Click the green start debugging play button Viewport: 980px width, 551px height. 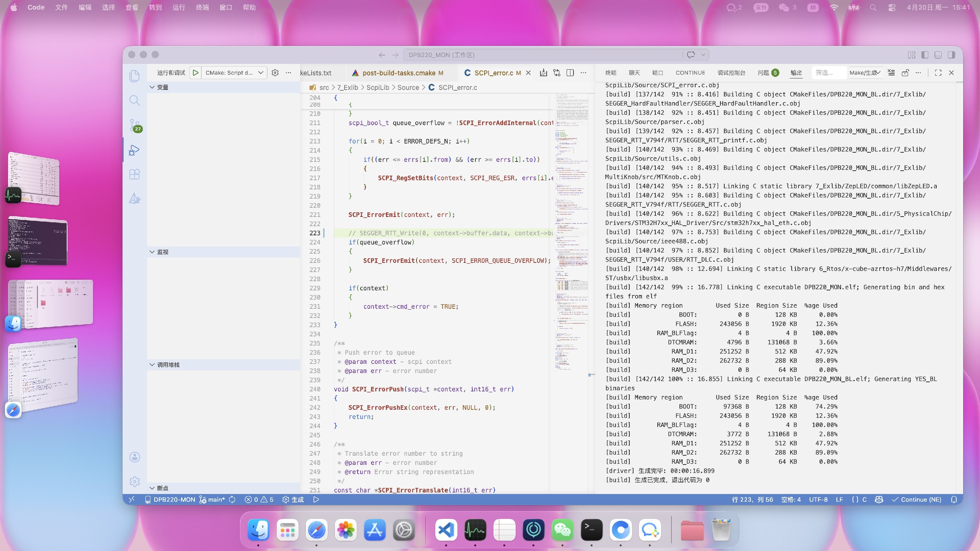[196, 73]
